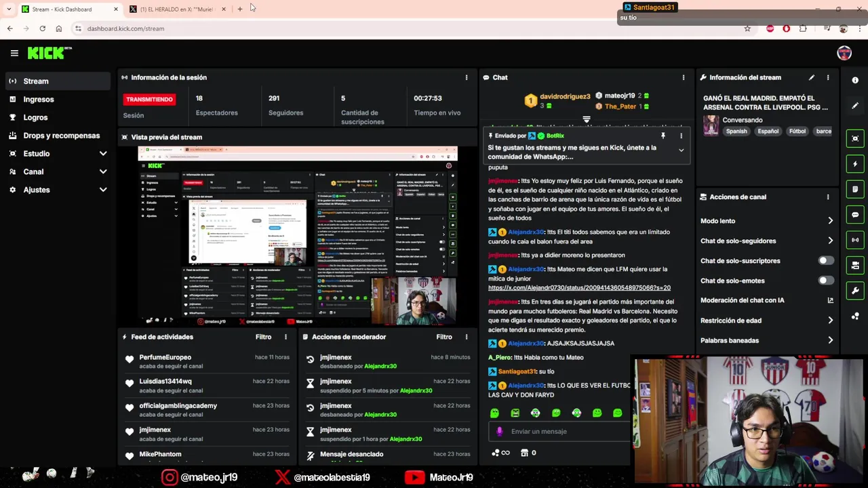The height and width of the screenshot is (488, 868).
Task: Collapse the chat leaderboard with the arrow
Action: [587, 119]
